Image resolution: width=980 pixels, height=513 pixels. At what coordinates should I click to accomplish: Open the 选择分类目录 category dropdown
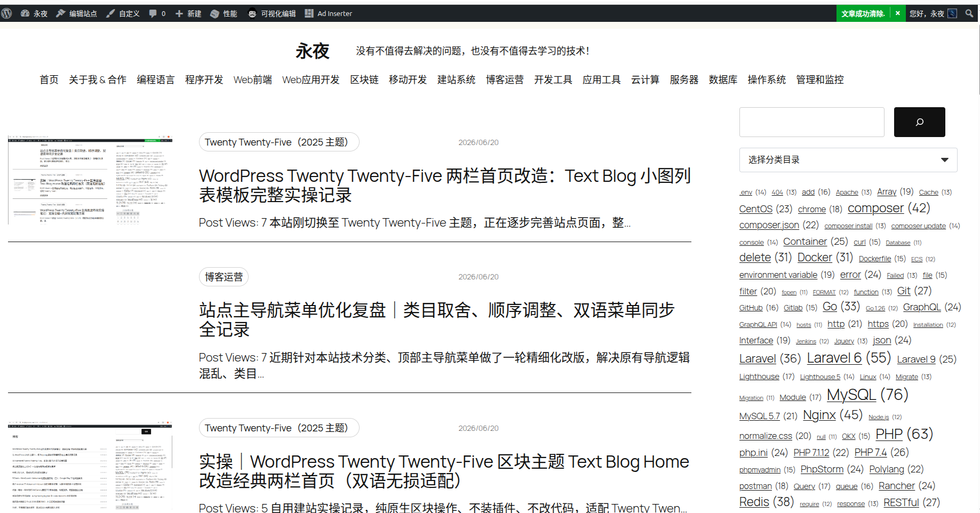tap(848, 160)
